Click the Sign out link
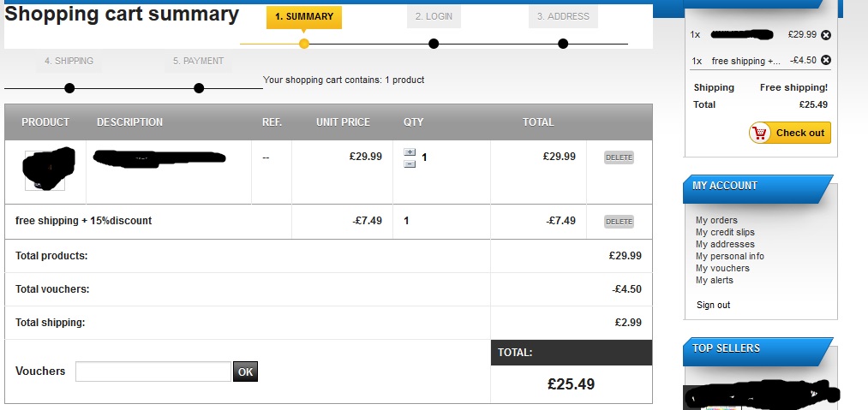Screen dimensions: 868x410 tap(713, 305)
